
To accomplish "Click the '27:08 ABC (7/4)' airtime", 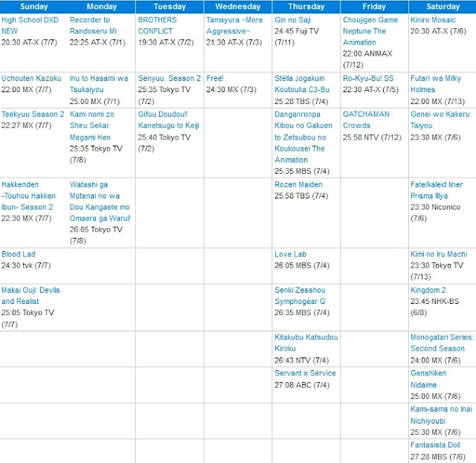I will click(x=302, y=385).
